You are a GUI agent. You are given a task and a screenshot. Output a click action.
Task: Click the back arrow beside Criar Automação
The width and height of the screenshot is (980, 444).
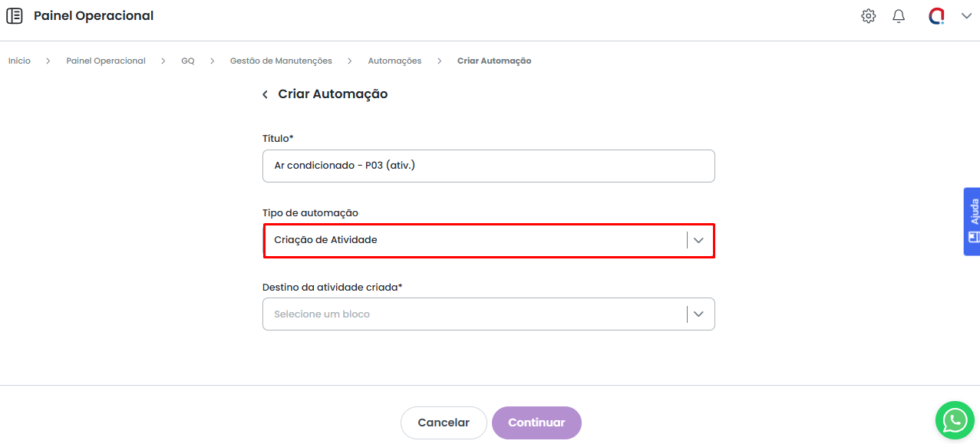(x=266, y=94)
